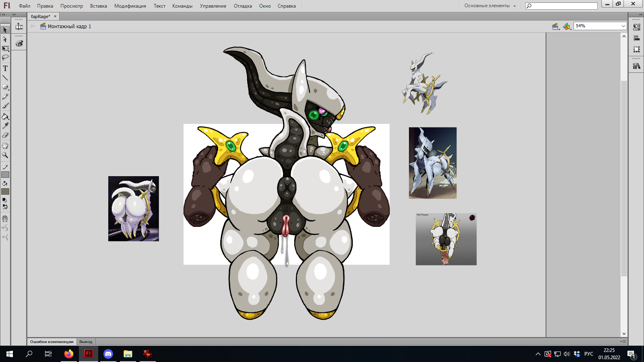Select the Pencil tool
This screenshot has width=644, height=362.
(5, 97)
